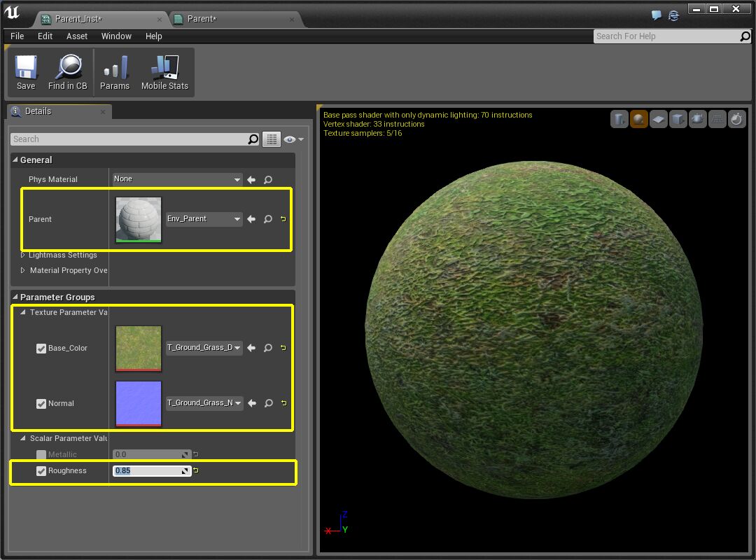
Task: Uncheck the Roughness parameter override
Action: pos(41,470)
